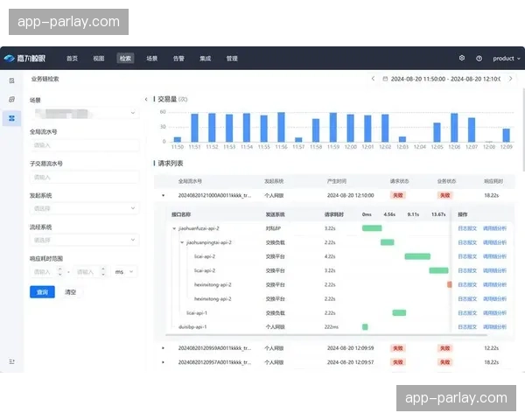Screen dimensions: 525x420
Task: Expand sidebar using bottom-left menu icon
Action: (11, 360)
